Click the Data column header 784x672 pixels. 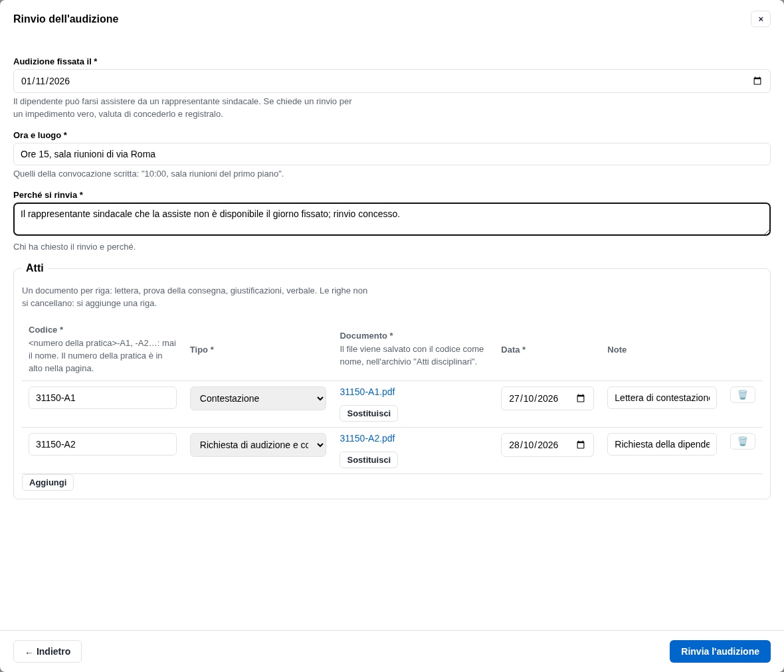point(513,350)
